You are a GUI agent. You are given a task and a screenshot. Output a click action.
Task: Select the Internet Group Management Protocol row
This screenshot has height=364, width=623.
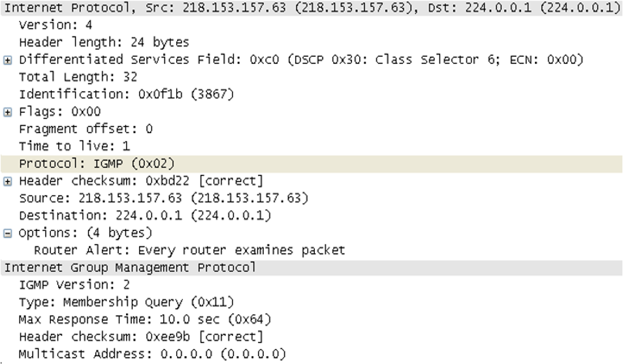(131, 267)
